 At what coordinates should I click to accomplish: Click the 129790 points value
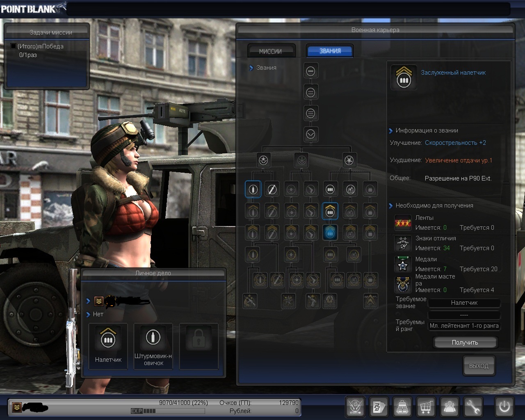(289, 403)
